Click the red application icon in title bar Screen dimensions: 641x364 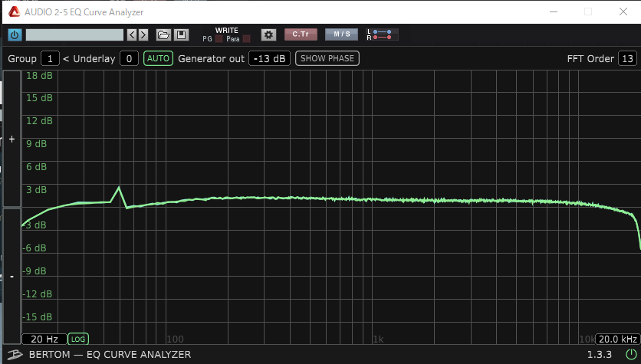(15, 11)
